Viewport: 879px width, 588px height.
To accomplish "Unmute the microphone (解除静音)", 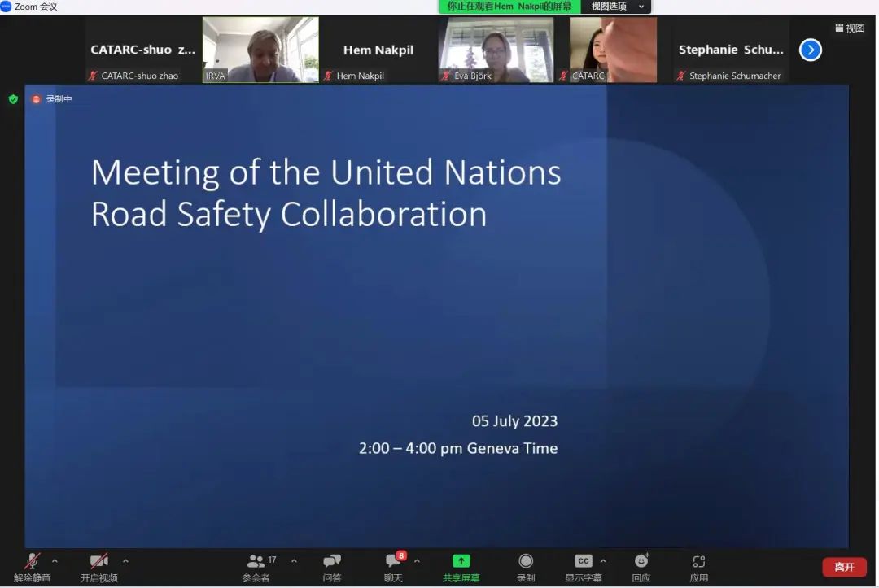I will pyautogui.click(x=33, y=561).
